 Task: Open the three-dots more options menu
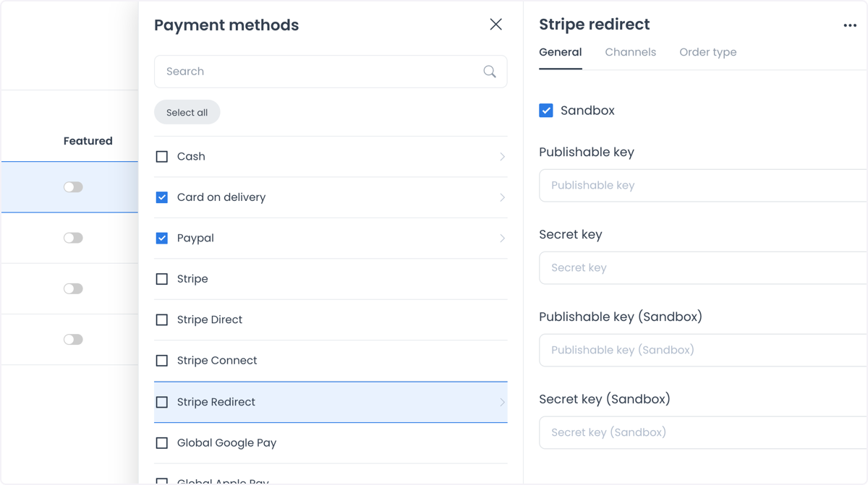[850, 25]
